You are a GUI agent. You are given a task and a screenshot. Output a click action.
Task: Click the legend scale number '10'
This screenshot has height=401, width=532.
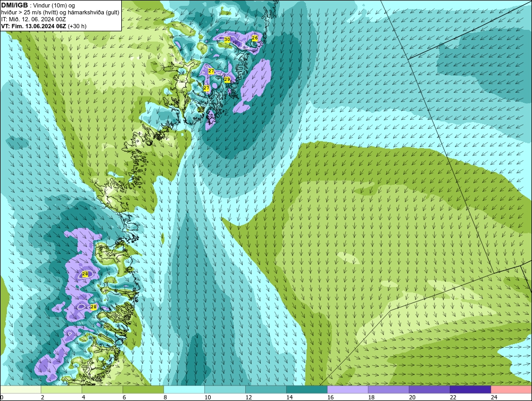[x=207, y=397]
